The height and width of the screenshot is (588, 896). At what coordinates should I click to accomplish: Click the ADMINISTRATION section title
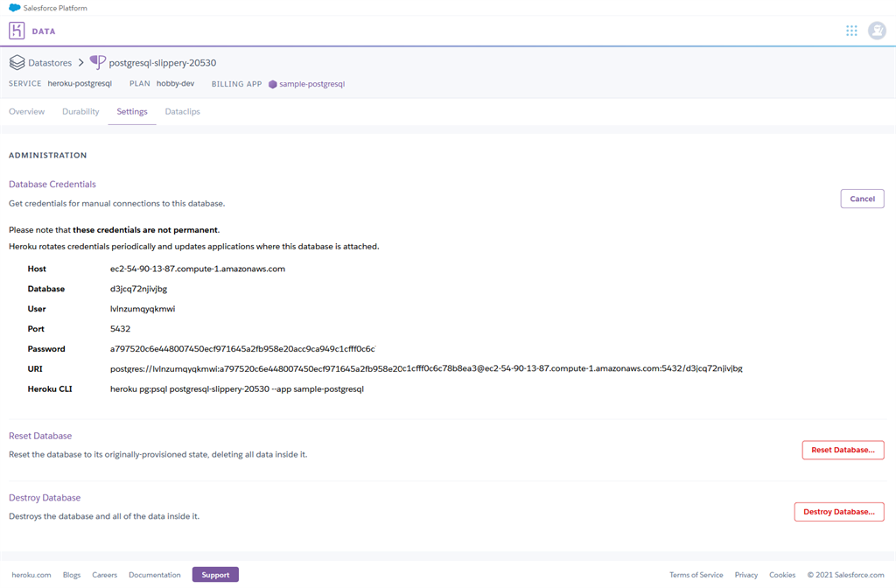tap(48, 155)
